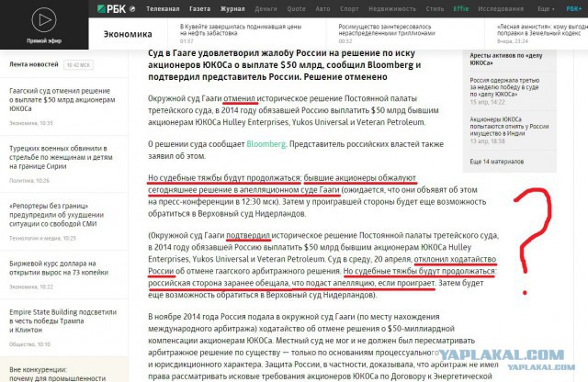The width and height of the screenshot is (588, 382).
Task: Open news about dollar rate rising 73 kopecks
Action: pos(59,267)
